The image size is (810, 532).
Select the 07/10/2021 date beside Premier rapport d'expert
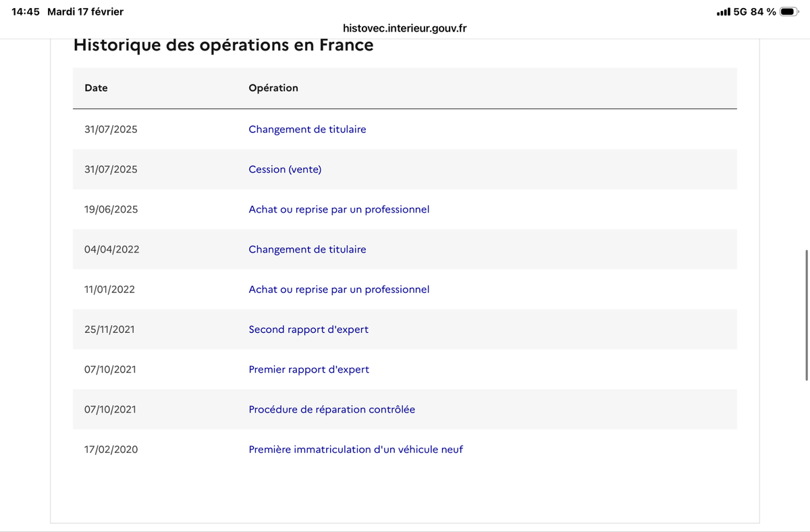click(x=110, y=369)
